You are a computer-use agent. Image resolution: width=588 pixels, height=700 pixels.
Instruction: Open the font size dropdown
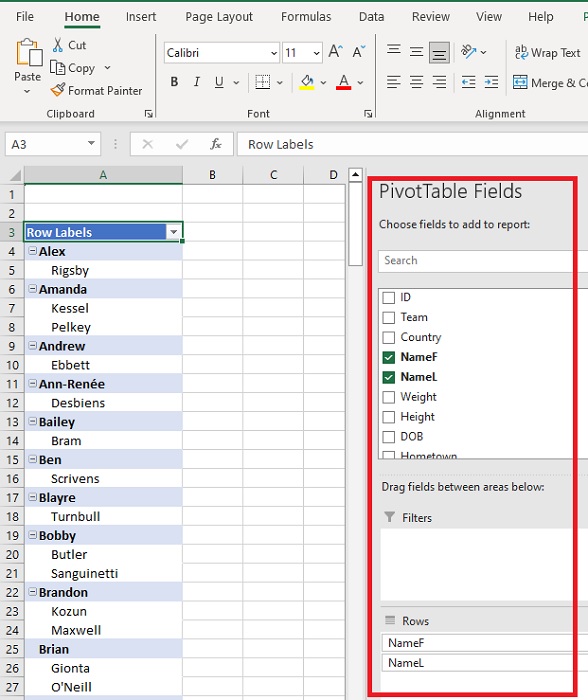click(317, 53)
